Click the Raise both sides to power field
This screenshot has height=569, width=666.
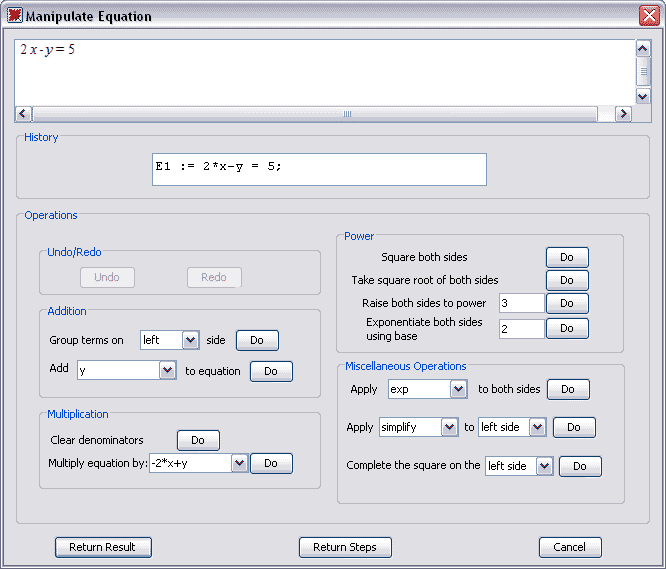(520, 303)
